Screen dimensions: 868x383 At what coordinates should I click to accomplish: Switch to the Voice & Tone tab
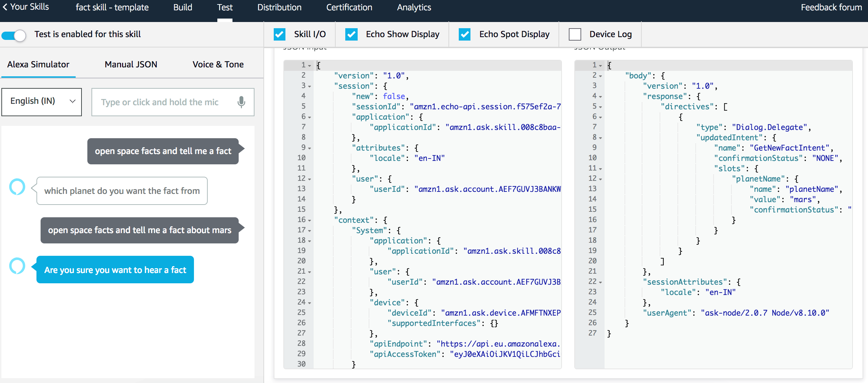point(218,64)
